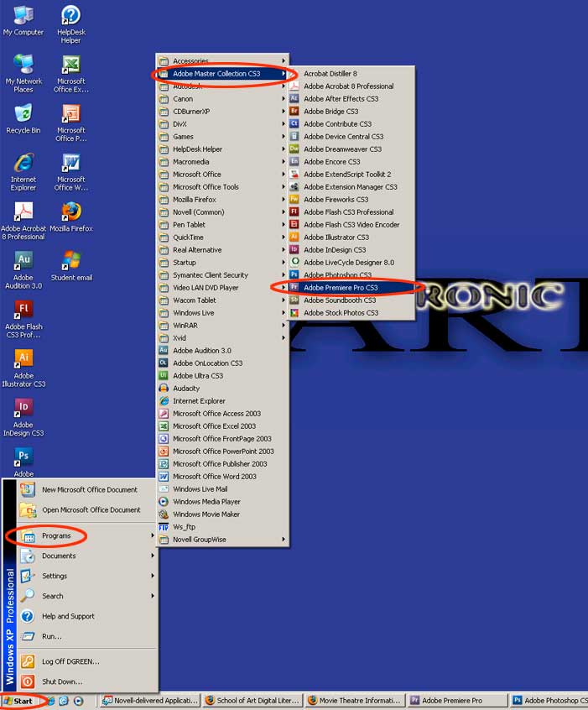Screen dimensions: 588x710
Task: Open the Settings submenu in Start menu
Action: pos(87,576)
